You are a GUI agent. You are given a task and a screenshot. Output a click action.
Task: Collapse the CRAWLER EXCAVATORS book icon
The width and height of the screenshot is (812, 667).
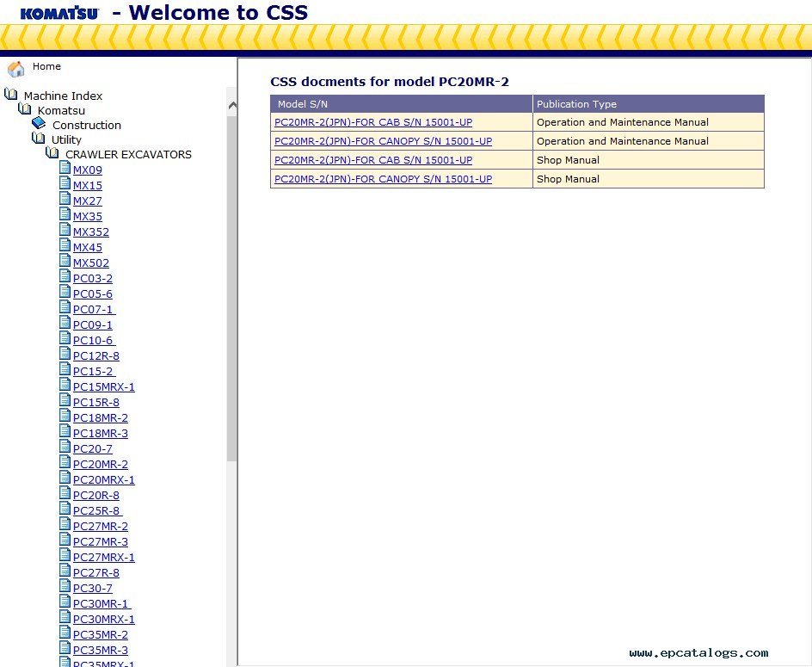[x=52, y=152]
